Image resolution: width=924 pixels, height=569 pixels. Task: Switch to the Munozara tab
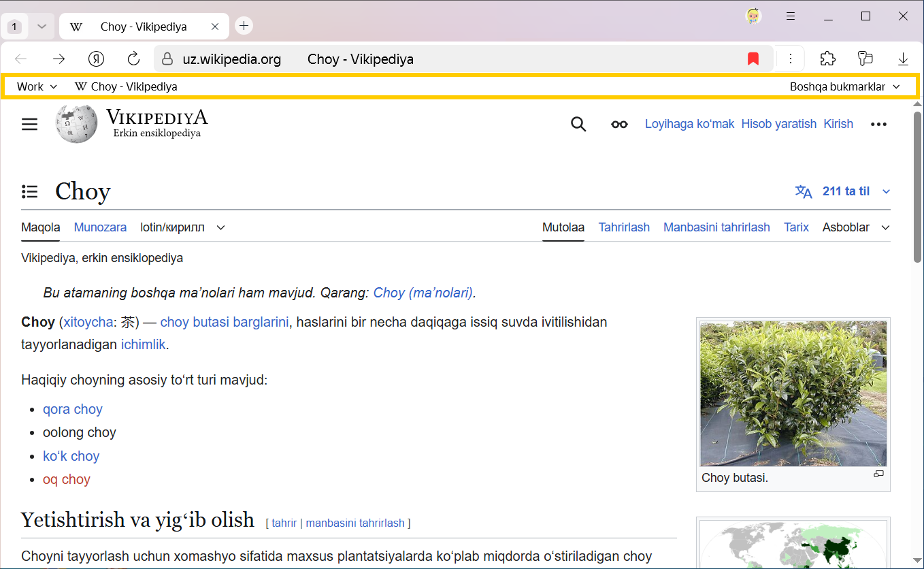(x=100, y=227)
